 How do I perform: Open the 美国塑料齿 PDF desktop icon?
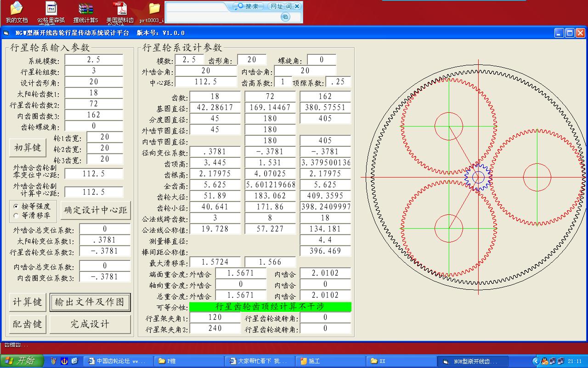120,11
